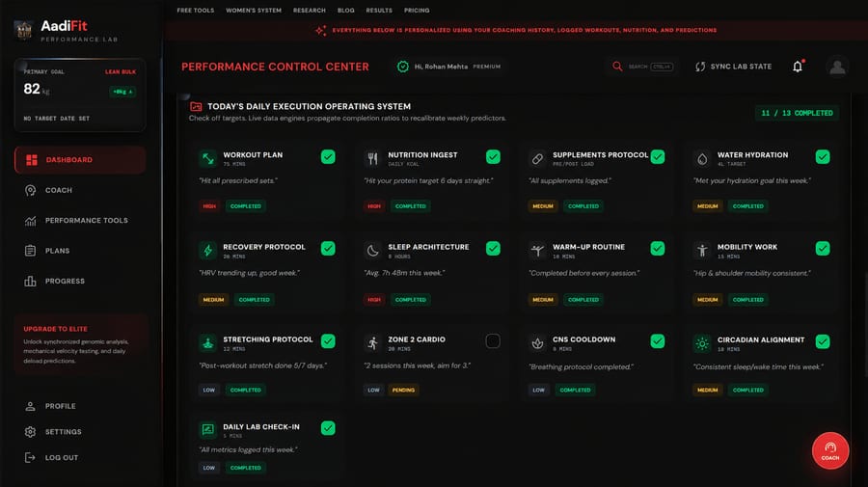The width and height of the screenshot is (868, 487).
Task: Click Performance Control Center heading
Action: 275,67
